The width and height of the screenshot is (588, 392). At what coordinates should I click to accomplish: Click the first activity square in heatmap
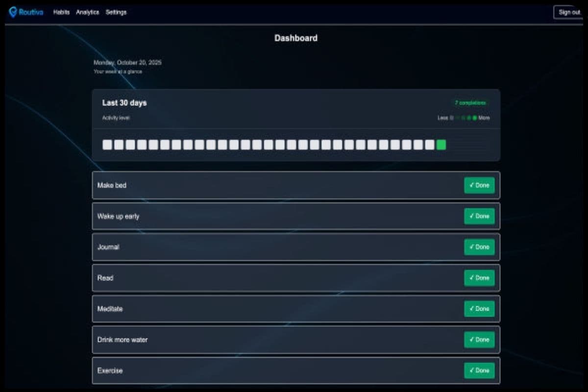point(107,145)
